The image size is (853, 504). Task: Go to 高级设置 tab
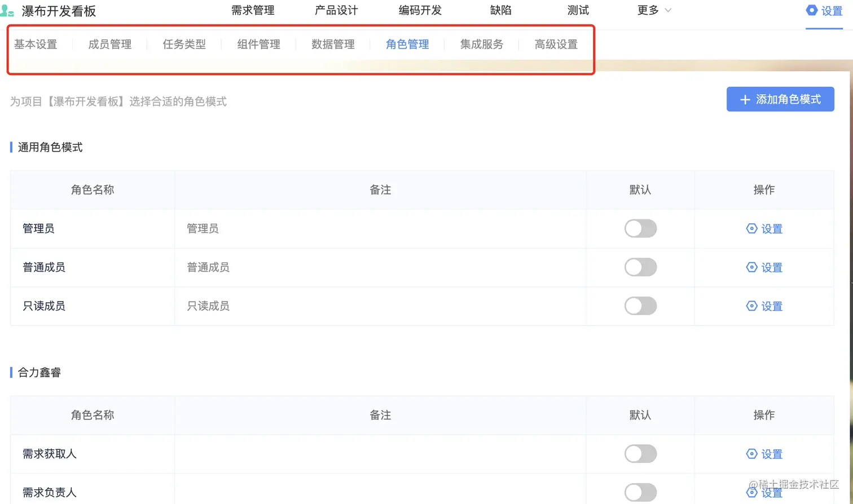556,45
